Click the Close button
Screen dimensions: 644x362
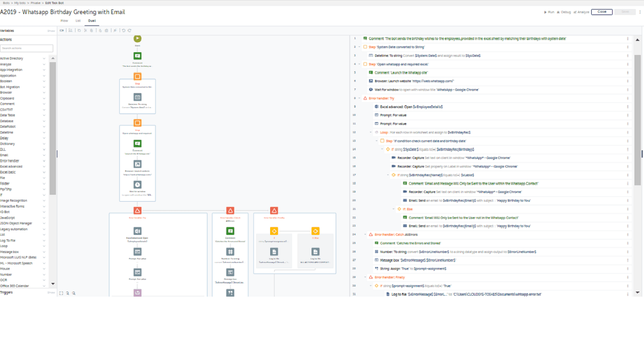(x=602, y=12)
